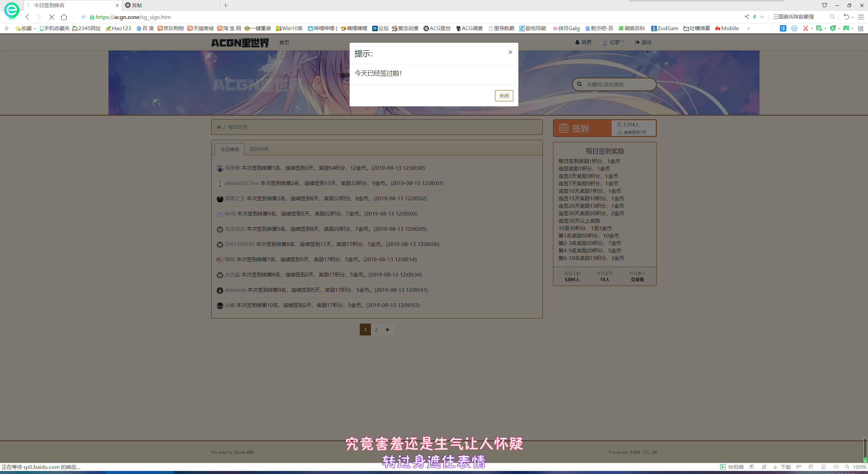The height and width of the screenshot is (474, 868).
Task: Open a new browser tab with plus
Action: tap(225, 5)
